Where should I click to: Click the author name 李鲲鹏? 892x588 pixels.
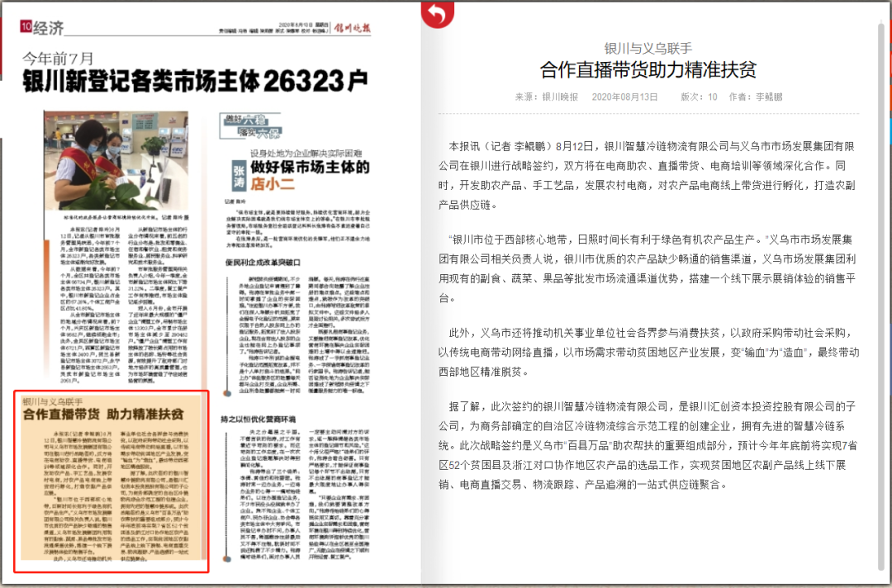click(774, 97)
